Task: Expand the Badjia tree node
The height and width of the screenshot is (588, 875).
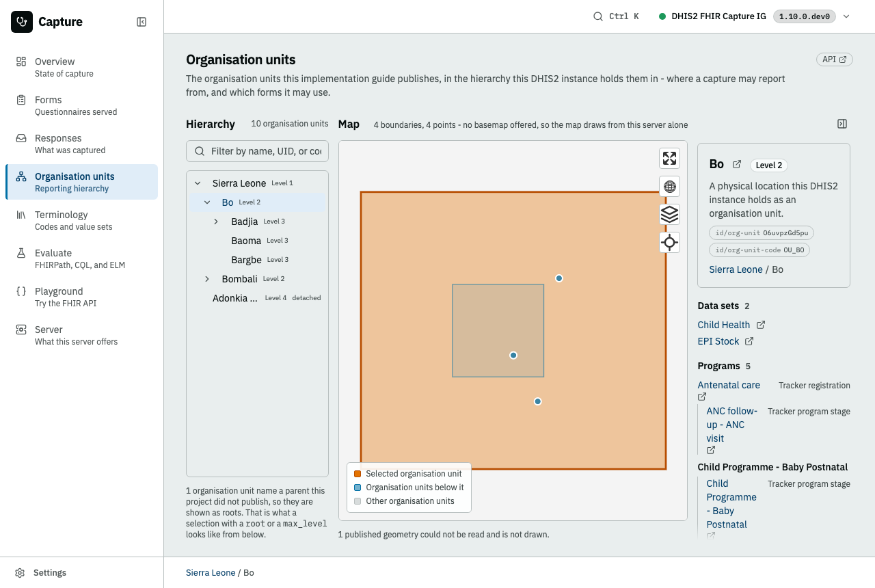Action: [x=216, y=222]
